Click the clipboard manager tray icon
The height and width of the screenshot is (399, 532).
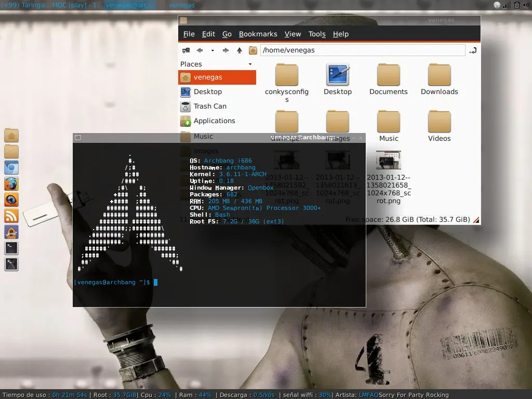516,5
